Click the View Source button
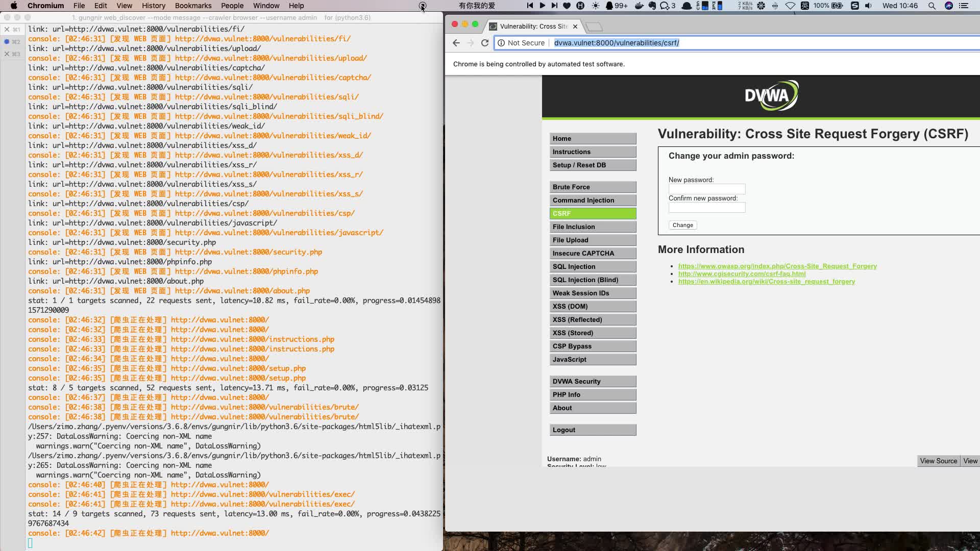This screenshot has width=980, height=551. [938, 461]
